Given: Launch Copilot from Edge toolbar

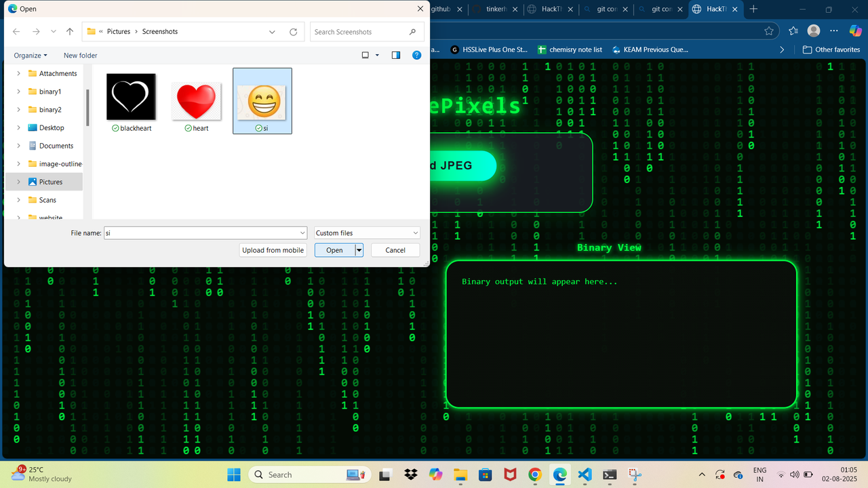Looking at the screenshot, I should [855, 30].
